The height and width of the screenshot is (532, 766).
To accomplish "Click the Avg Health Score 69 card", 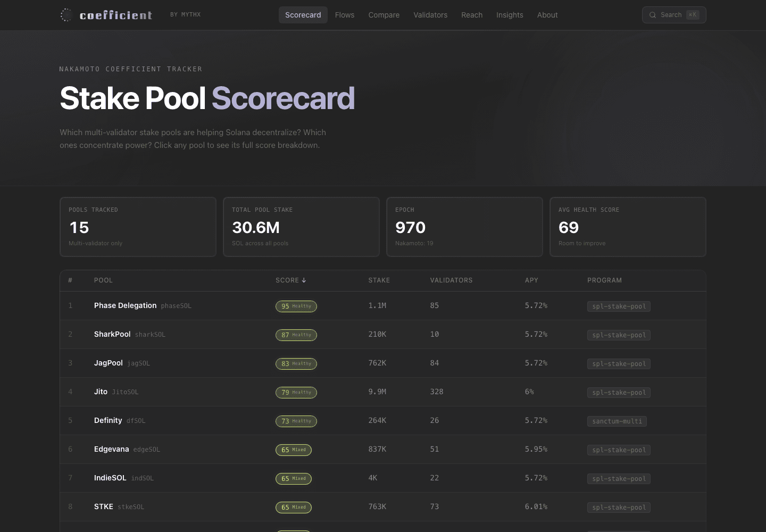I will click(628, 227).
